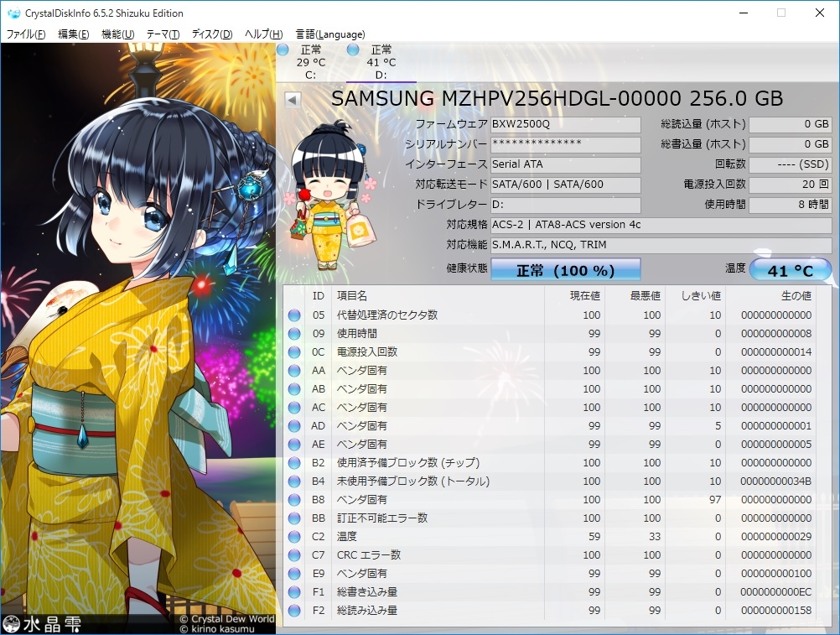Viewport: 840px width, 635px height.
Task: Click status icon for attribute AE
Action: (294, 445)
